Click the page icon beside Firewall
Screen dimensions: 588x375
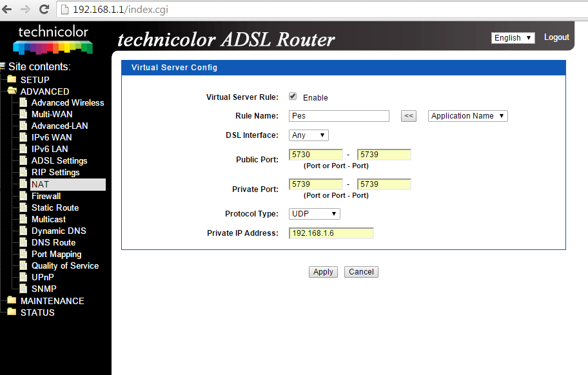point(23,196)
